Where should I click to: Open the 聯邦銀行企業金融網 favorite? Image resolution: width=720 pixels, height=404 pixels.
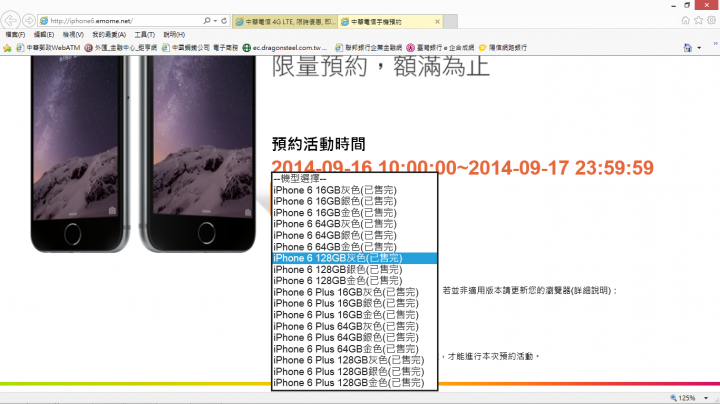click(368, 48)
